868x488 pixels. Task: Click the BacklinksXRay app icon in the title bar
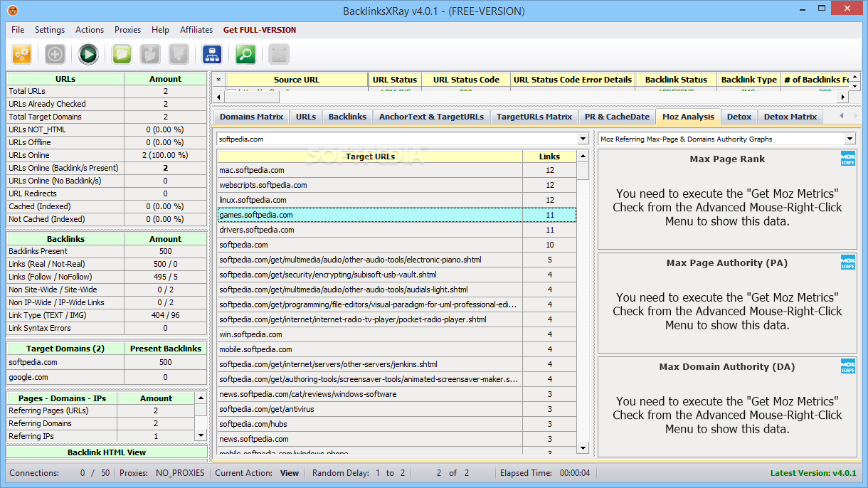tap(12, 11)
